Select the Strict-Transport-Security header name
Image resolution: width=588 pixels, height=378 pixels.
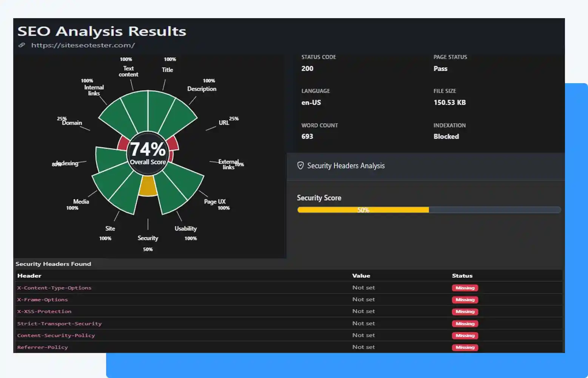tap(59, 324)
